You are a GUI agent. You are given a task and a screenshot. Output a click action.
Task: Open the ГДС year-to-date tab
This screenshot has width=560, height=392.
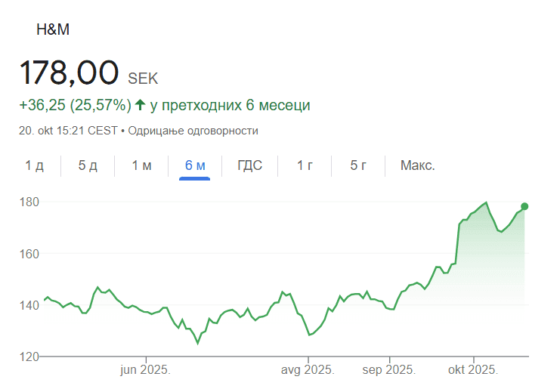click(249, 165)
